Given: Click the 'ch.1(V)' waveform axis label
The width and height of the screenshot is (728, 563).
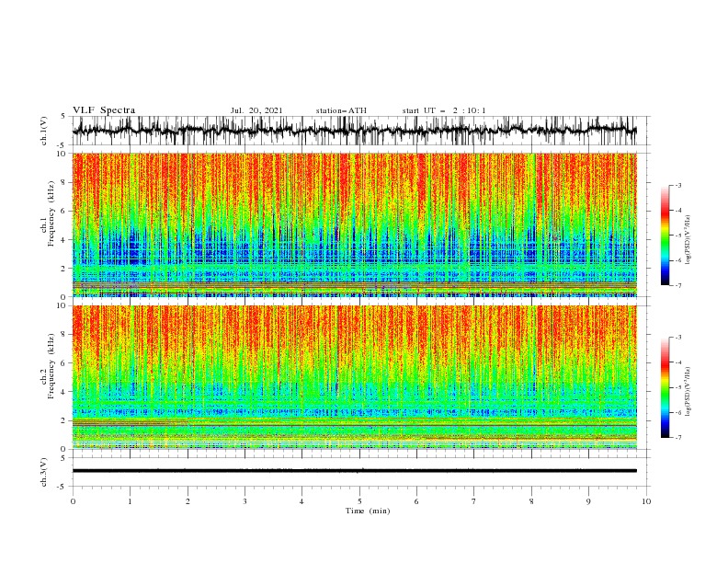Looking at the screenshot, I should [x=44, y=131].
